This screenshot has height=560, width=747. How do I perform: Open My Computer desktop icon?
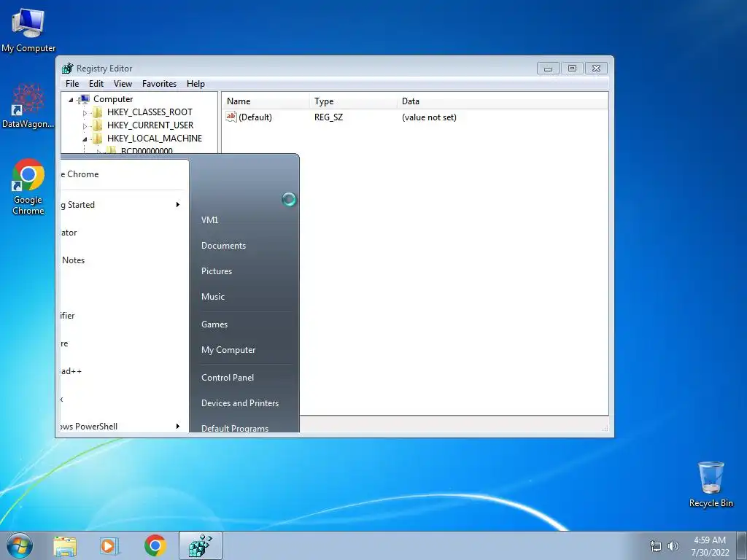click(28, 30)
